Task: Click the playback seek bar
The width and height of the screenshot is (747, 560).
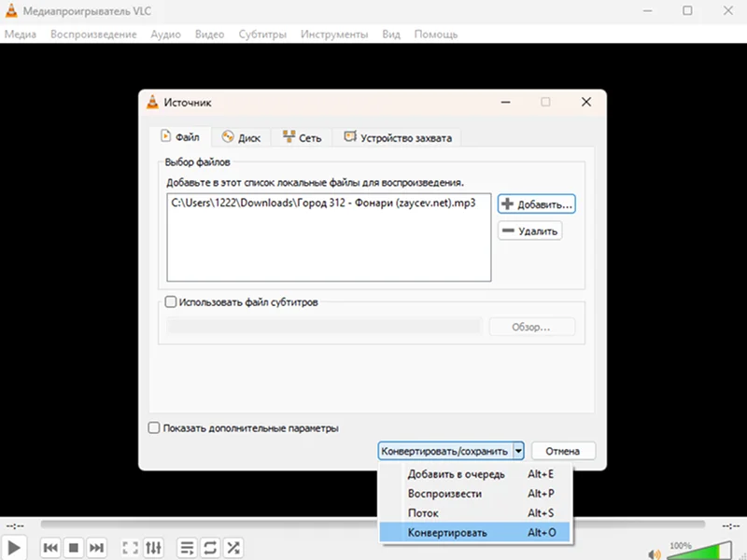Action: click(x=373, y=525)
